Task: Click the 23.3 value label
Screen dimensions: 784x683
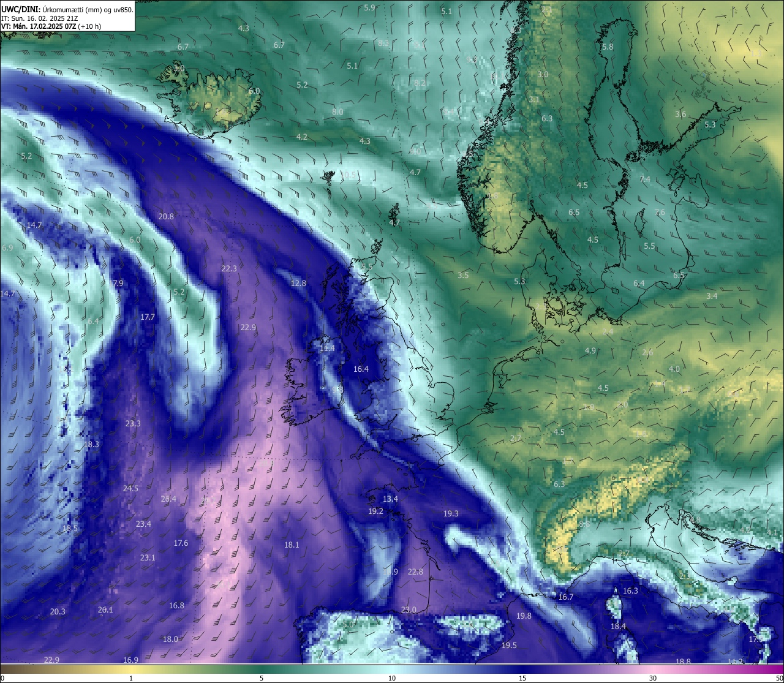Action: [x=133, y=424]
